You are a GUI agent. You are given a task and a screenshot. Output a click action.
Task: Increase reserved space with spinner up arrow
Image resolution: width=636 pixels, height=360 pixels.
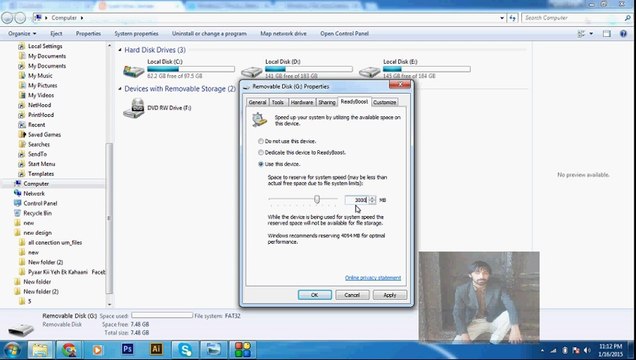[x=372, y=198]
